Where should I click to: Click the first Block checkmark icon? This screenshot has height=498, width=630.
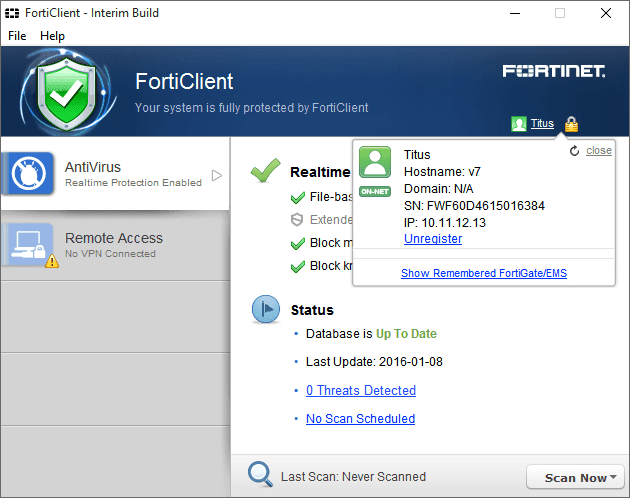(298, 243)
